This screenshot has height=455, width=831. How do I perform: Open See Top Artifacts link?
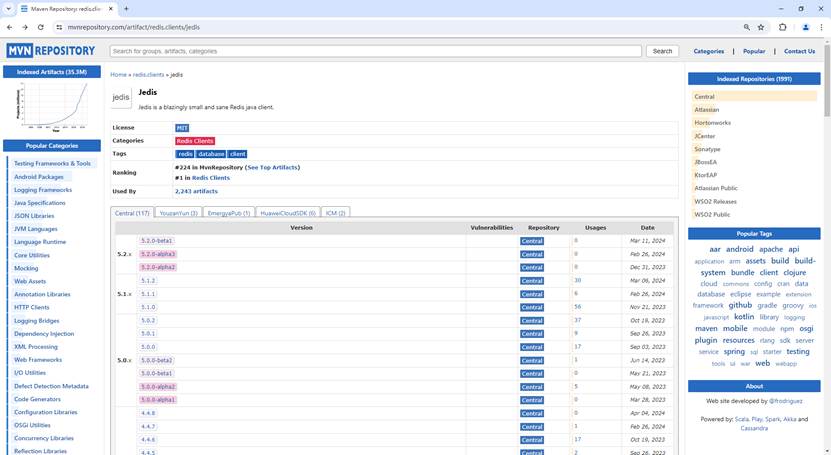tap(272, 167)
